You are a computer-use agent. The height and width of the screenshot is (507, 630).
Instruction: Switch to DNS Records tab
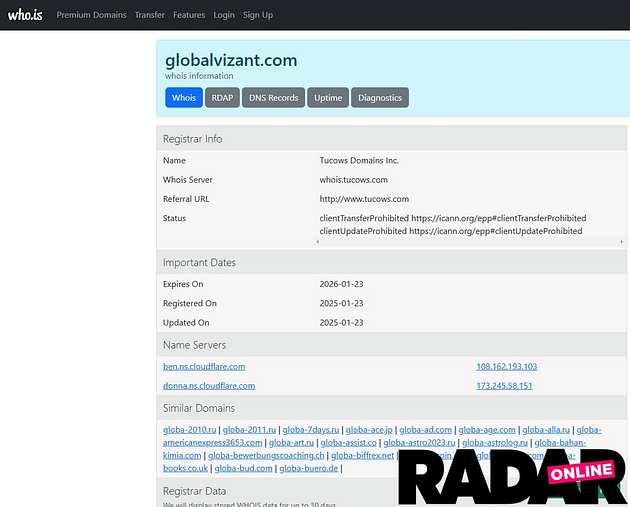[x=273, y=98]
